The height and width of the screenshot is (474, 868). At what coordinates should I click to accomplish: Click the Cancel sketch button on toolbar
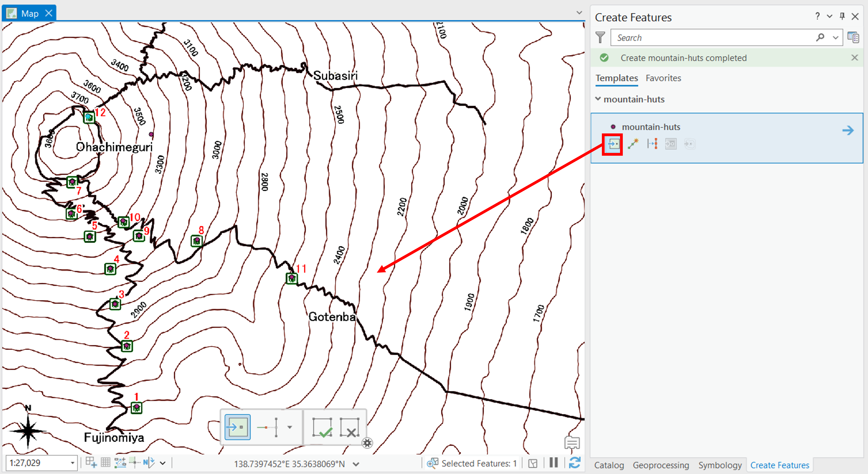point(349,427)
